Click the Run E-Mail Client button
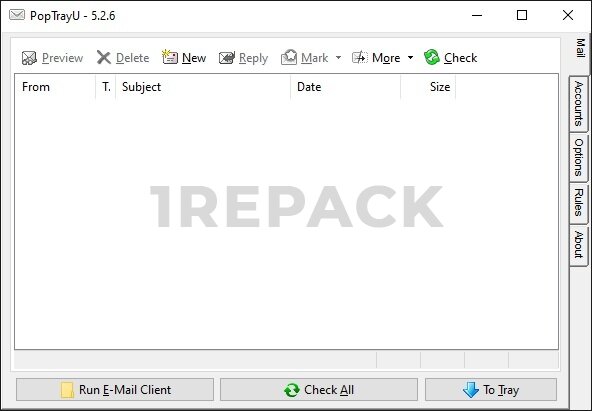The image size is (592, 411). (x=115, y=389)
